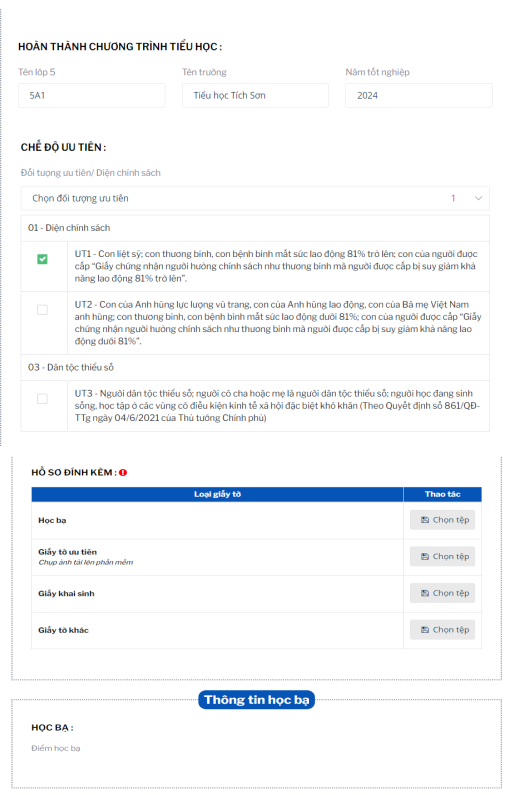
Task: Click the 03 - Dân tộc thiểu số group header
Action: pos(255,367)
